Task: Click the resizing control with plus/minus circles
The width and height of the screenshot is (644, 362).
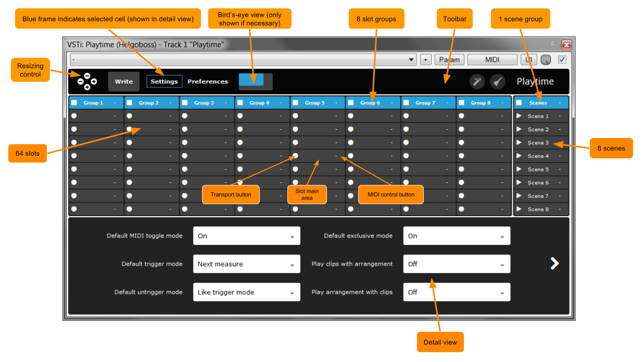Action: [87, 81]
